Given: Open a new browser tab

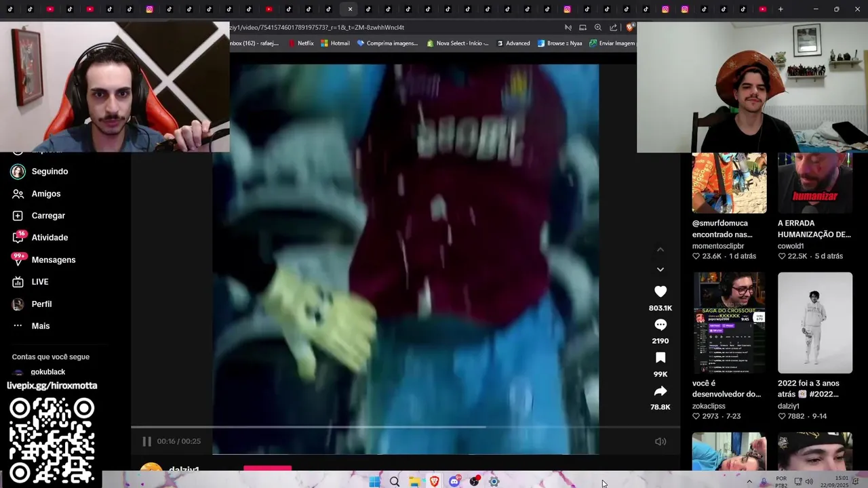Looking at the screenshot, I should [x=781, y=9].
